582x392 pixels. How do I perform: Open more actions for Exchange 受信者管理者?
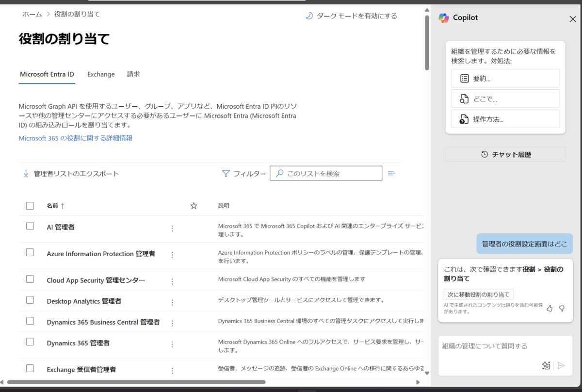click(172, 370)
